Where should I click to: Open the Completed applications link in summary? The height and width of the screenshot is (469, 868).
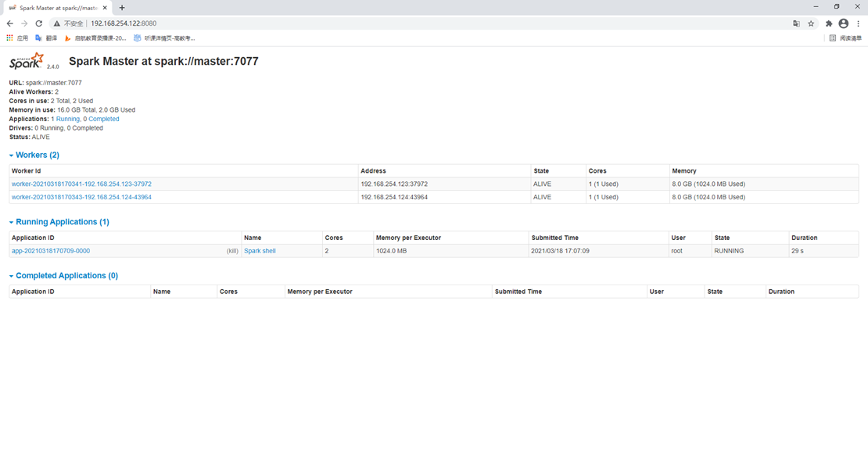point(103,119)
